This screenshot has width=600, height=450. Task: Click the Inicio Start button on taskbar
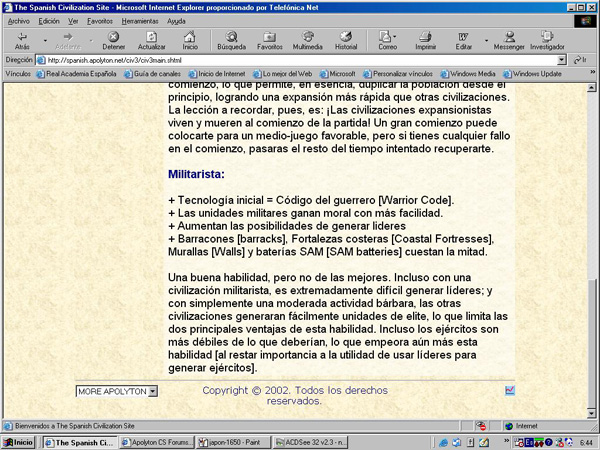[19, 441]
